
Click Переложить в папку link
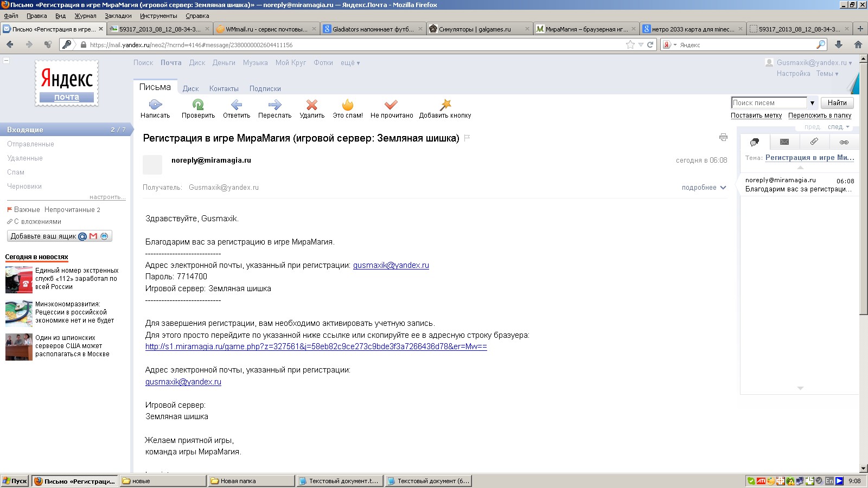click(x=820, y=115)
